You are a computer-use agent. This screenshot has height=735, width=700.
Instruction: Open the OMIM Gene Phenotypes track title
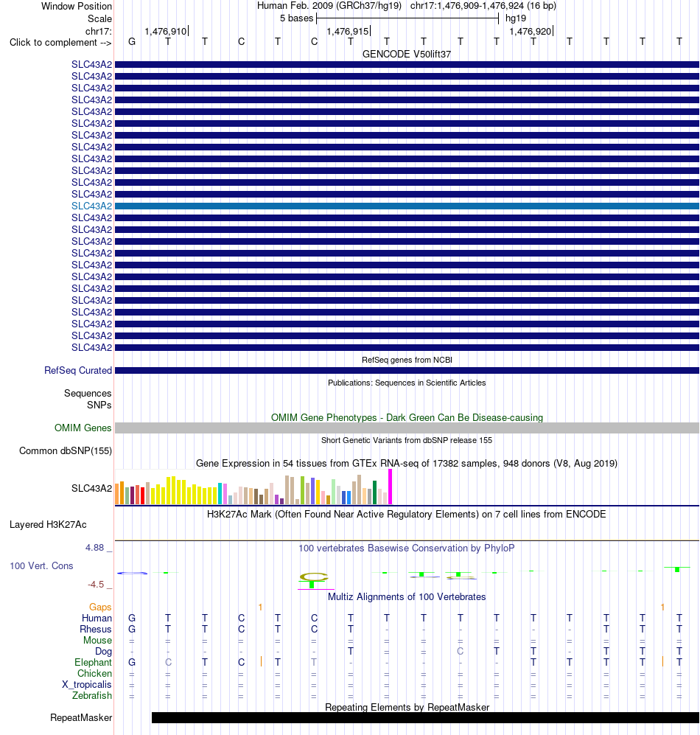pos(407,418)
